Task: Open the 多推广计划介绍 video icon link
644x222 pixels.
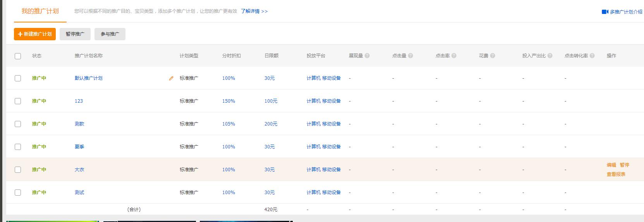Action: 605,12
